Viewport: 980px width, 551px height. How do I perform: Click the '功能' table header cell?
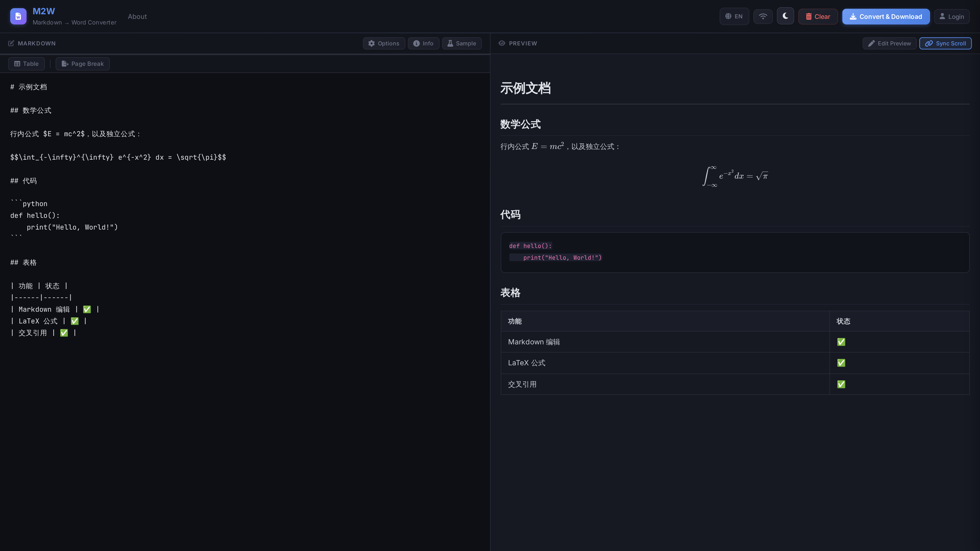pyautogui.click(x=665, y=321)
